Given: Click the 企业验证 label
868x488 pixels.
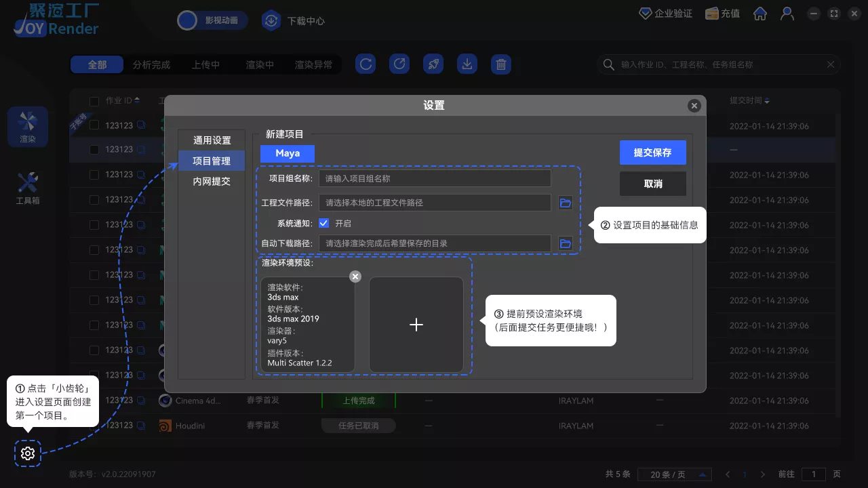Looking at the screenshot, I should 673,14.
